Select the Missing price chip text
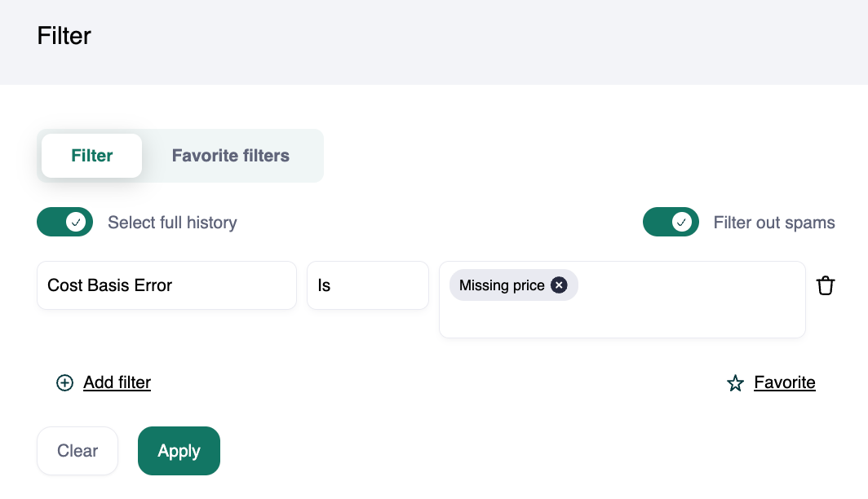 502,285
